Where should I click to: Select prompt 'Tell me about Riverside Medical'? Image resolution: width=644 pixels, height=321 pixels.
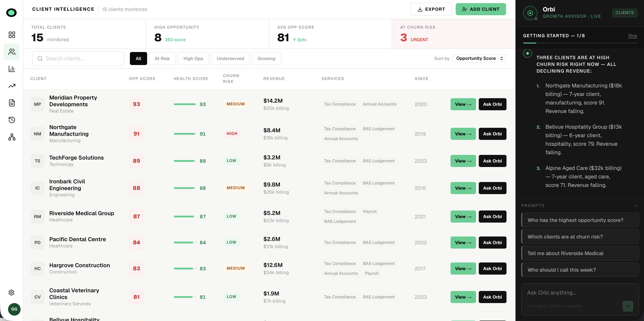580,253
